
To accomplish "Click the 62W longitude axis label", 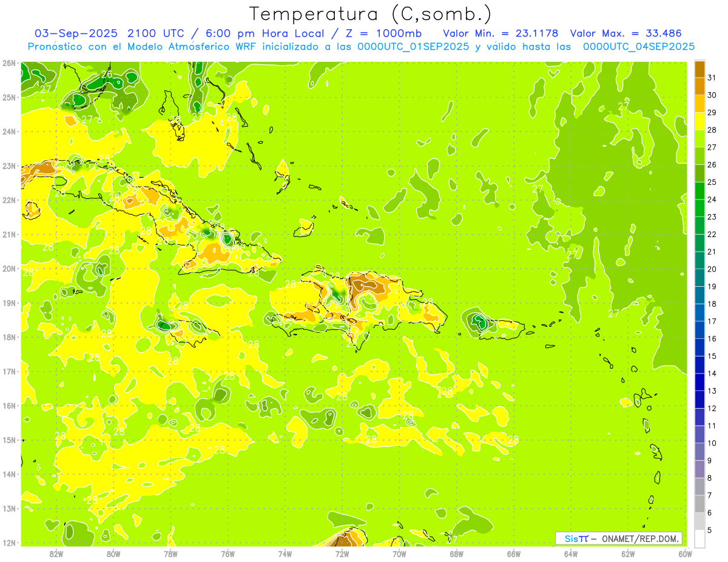I will [628, 554].
